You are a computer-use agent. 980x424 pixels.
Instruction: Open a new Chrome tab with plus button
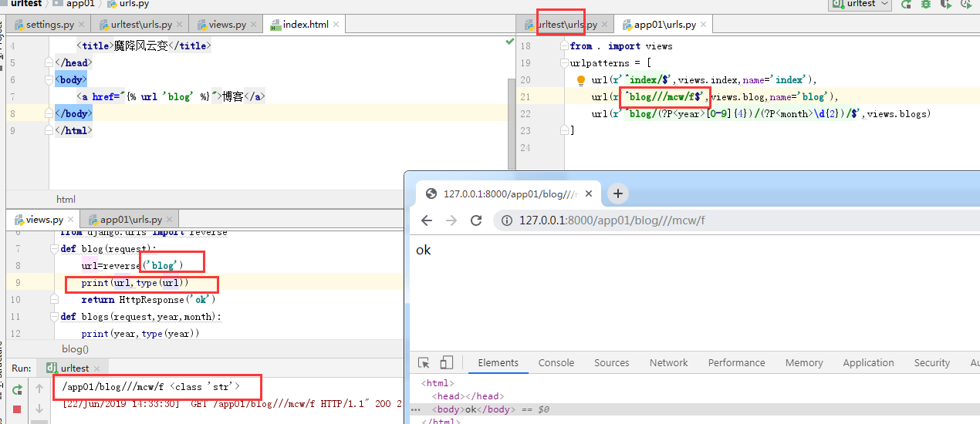coord(618,193)
